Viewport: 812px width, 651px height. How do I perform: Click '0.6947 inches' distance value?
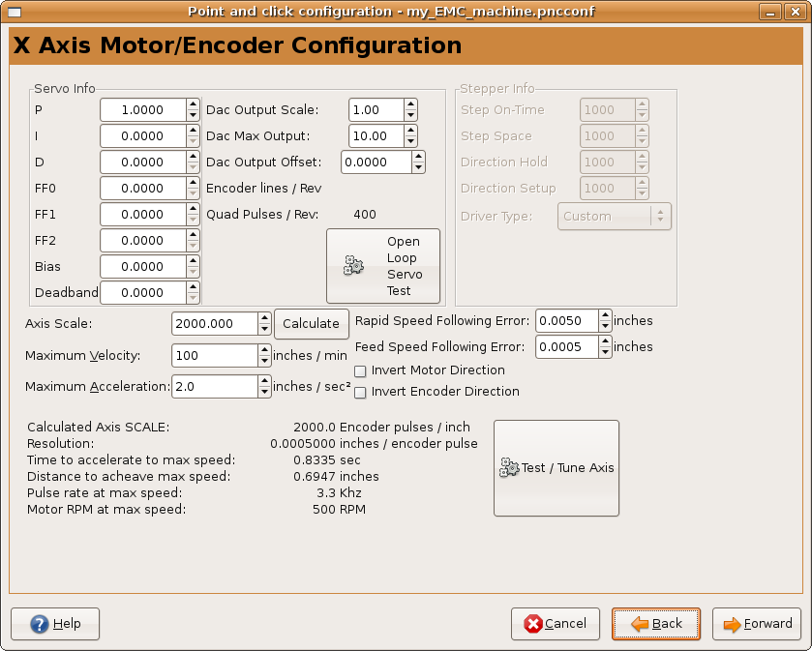336,477
